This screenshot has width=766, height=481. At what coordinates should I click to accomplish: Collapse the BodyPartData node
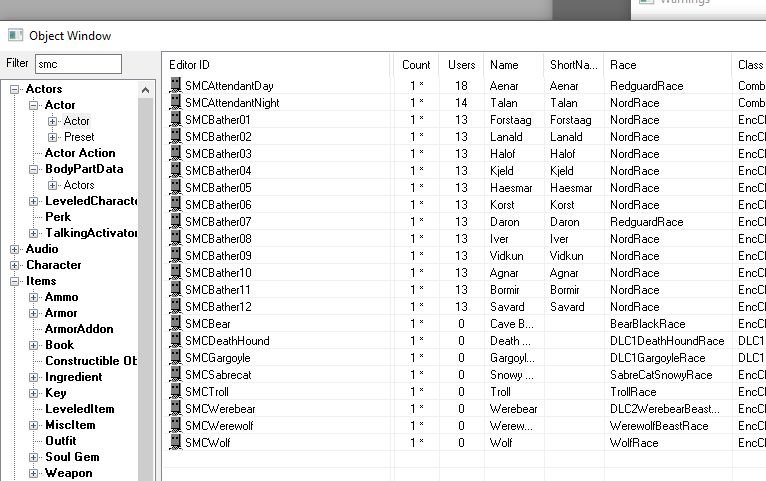pyautogui.click(x=34, y=169)
